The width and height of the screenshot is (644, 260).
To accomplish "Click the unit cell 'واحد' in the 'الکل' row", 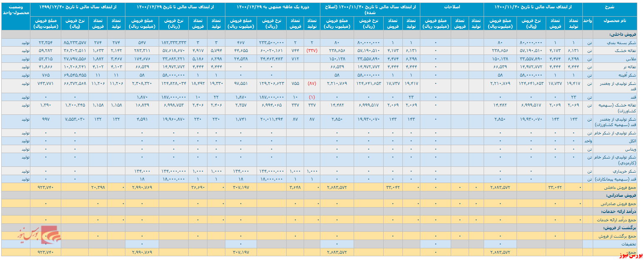I will [x=588, y=141].
